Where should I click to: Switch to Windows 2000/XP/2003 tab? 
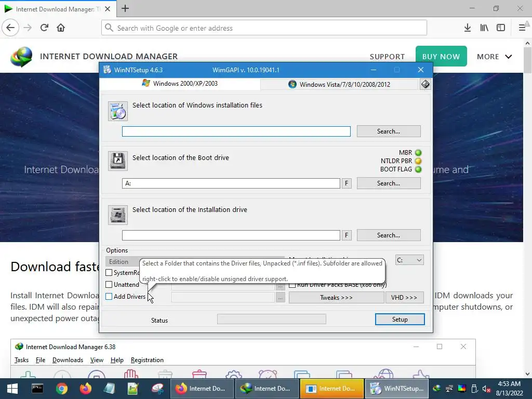coord(180,84)
